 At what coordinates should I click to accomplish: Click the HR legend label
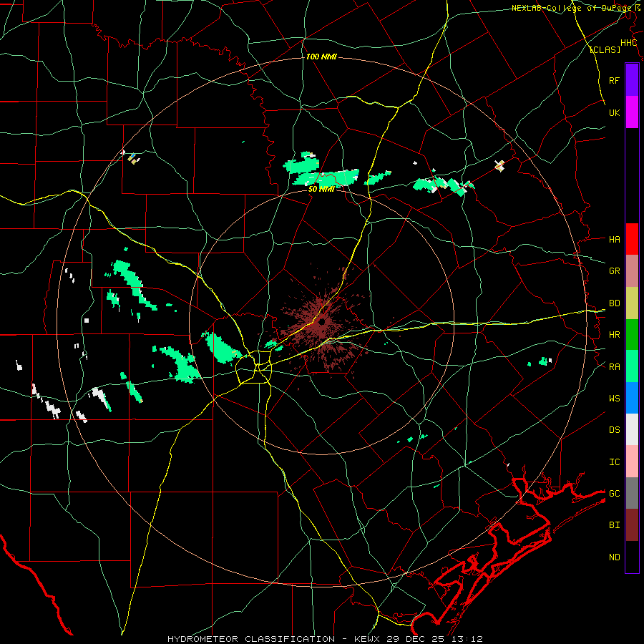pyautogui.click(x=614, y=335)
